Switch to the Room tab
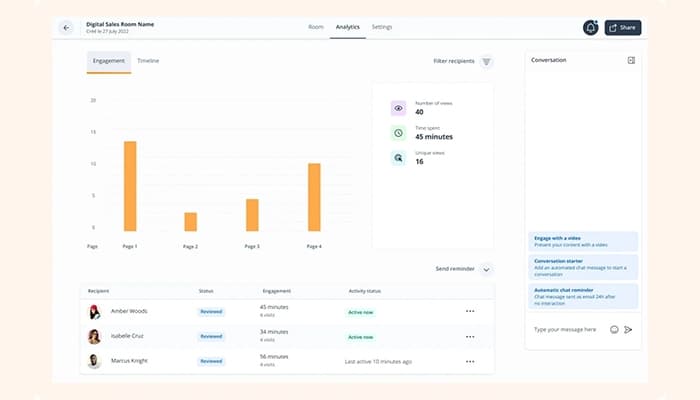The width and height of the screenshot is (700, 400). (316, 27)
